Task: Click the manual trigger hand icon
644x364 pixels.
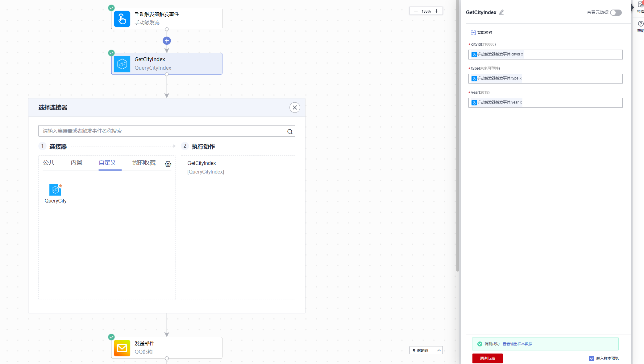Action: click(x=122, y=19)
